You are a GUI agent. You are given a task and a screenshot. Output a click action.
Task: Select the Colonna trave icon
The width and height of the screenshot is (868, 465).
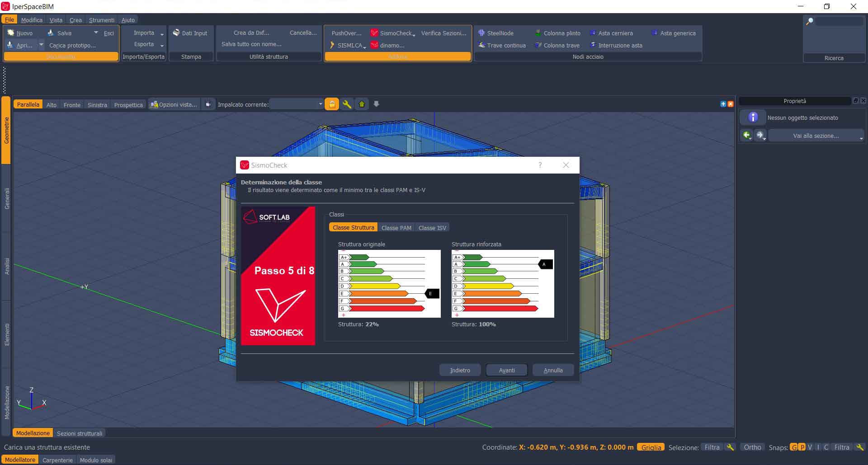tap(538, 45)
